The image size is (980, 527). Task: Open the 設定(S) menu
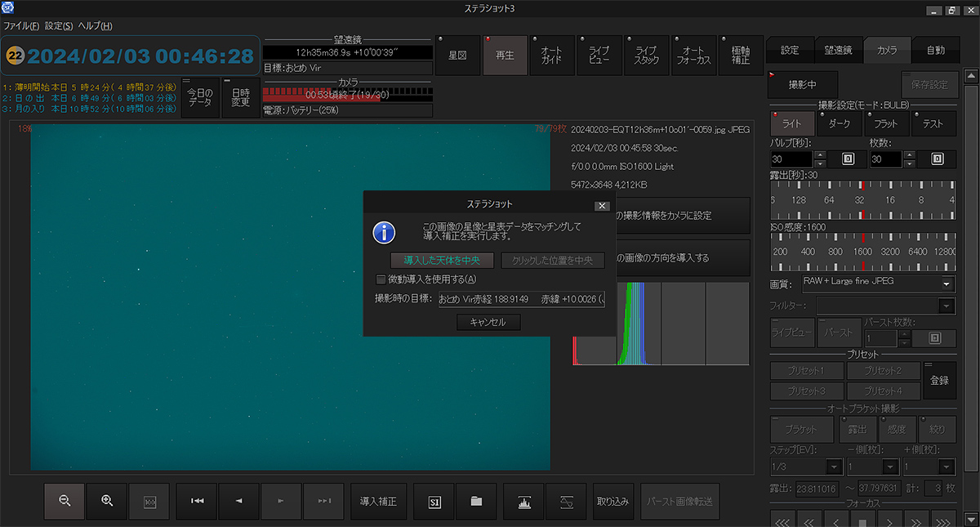(x=58, y=26)
